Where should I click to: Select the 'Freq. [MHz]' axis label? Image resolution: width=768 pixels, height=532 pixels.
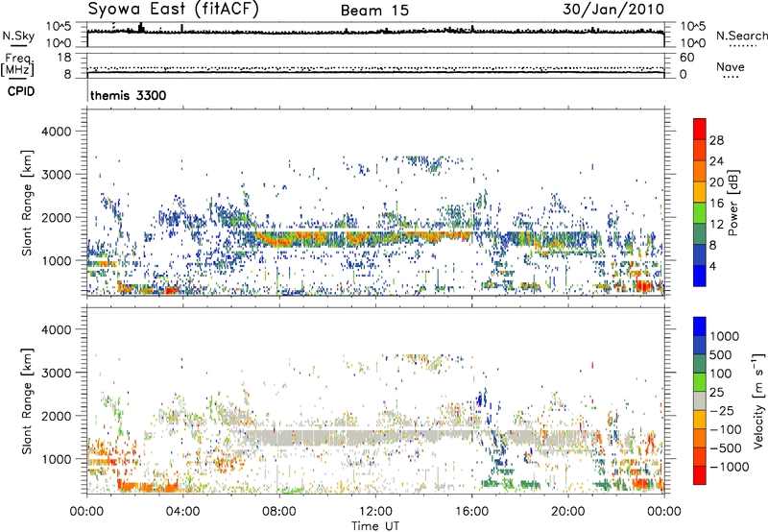(17, 65)
